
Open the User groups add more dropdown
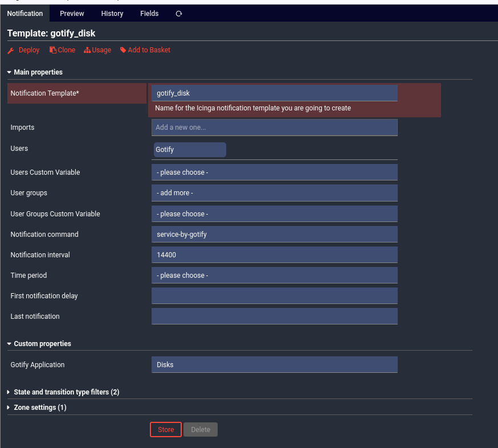[274, 193]
